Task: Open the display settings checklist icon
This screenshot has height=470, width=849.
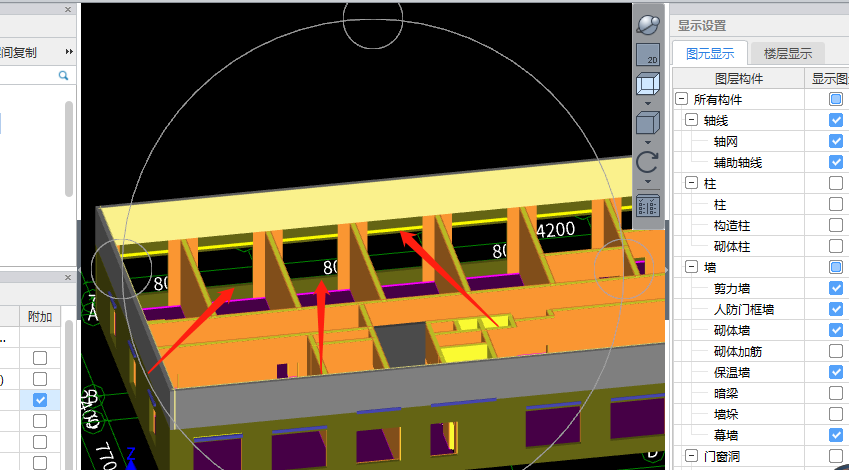Action: click(x=648, y=208)
